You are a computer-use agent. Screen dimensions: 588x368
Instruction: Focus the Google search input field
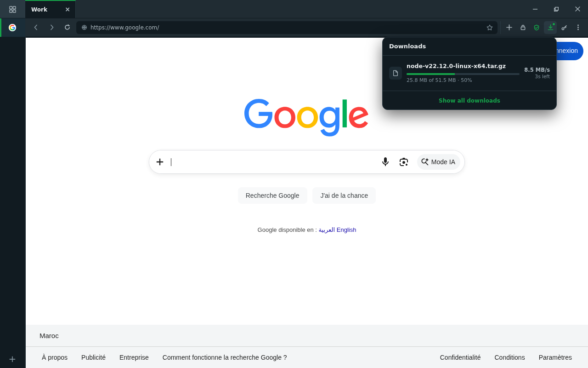point(273,162)
